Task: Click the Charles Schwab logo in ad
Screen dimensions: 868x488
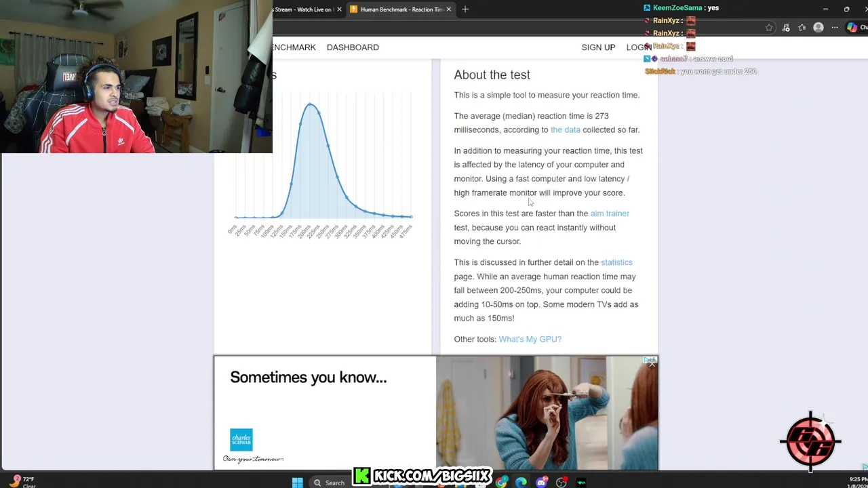Action: [241, 439]
